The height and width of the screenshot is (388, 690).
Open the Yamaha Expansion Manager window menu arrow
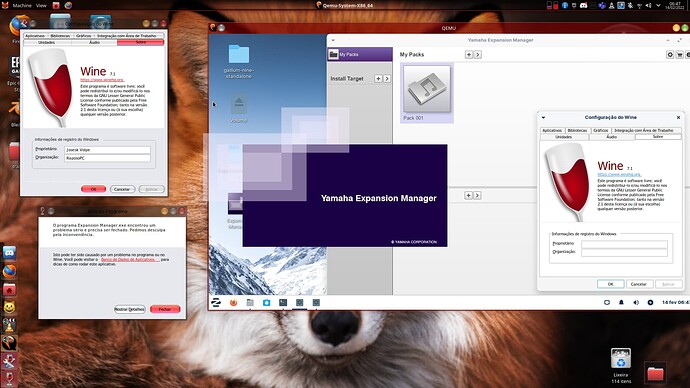(333, 40)
